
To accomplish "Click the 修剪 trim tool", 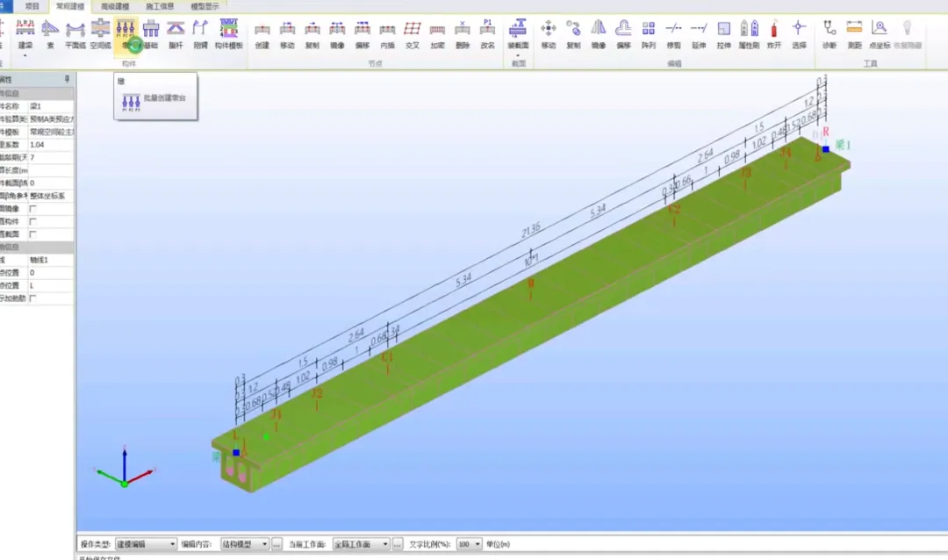I will (673, 34).
